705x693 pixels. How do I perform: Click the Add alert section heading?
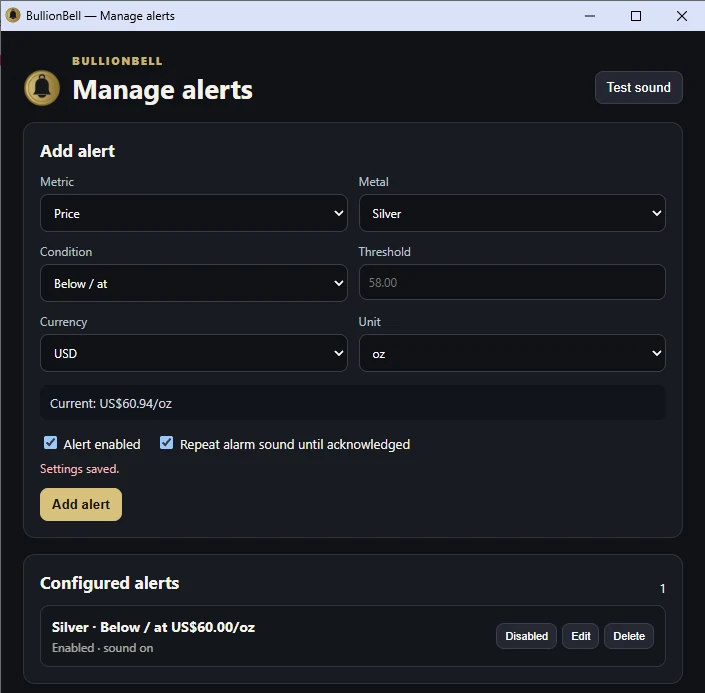[x=77, y=151]
